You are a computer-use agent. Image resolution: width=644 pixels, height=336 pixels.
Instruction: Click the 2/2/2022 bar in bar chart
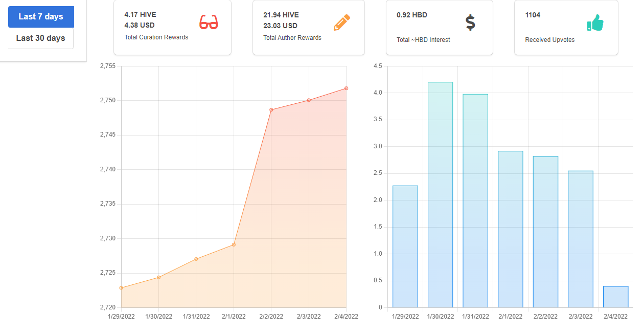tap(545, 232)
